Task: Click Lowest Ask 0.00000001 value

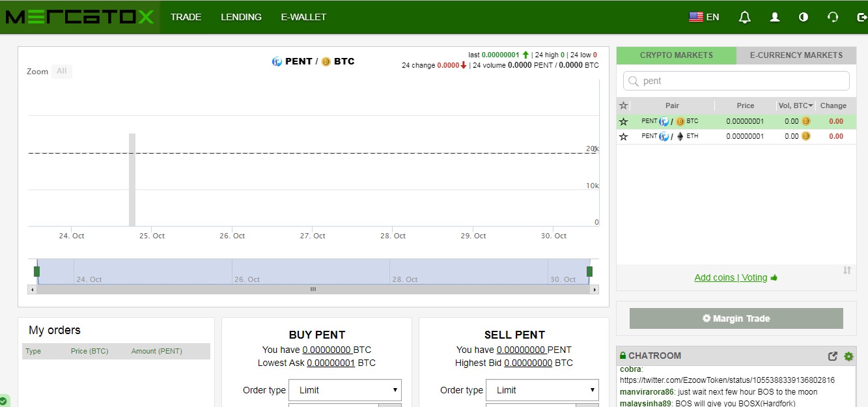Action: click(x=331, y=363)
